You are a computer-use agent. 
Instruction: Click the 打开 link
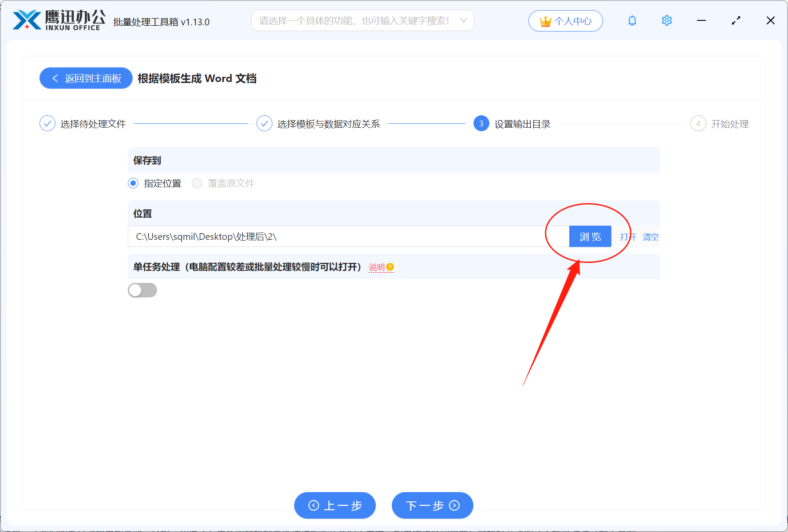tap(627, 237)
